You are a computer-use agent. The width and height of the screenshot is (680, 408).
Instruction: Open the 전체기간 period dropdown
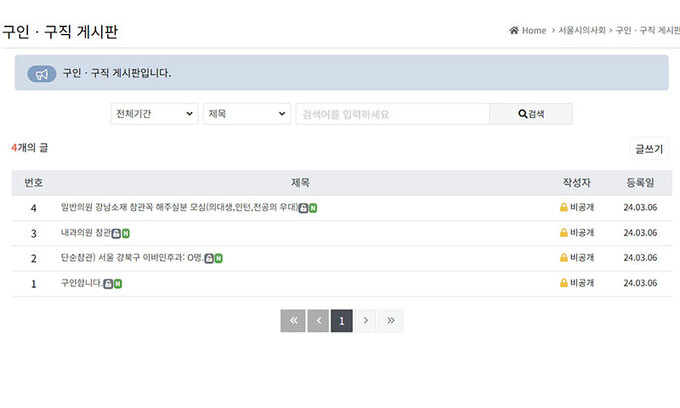coord(154,114)
